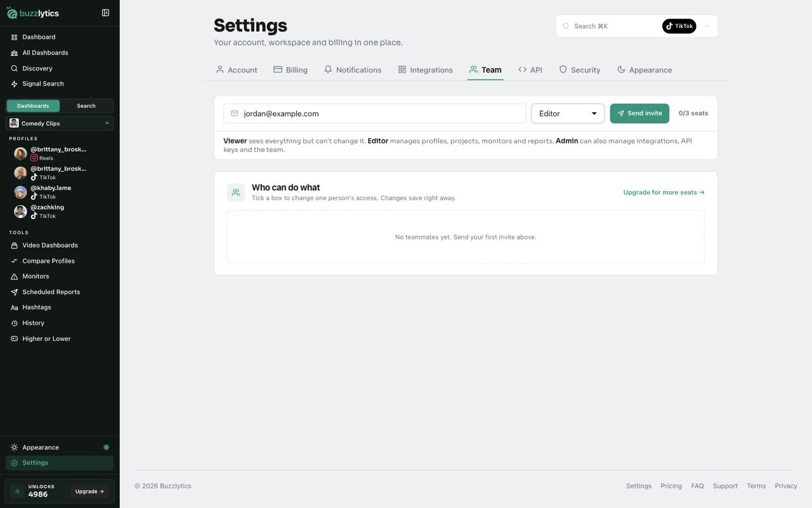
Task: Open the Discovery page
Action: pos(60,68)
